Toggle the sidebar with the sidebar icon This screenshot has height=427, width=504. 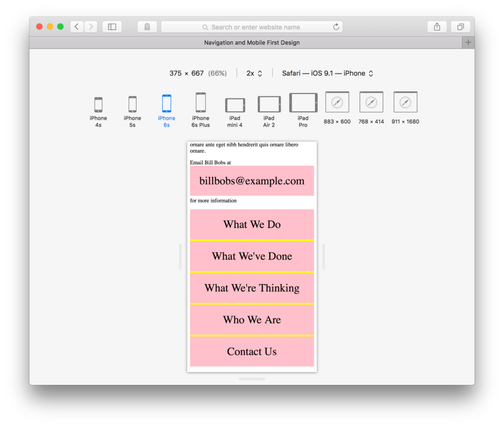pos(112,27)
